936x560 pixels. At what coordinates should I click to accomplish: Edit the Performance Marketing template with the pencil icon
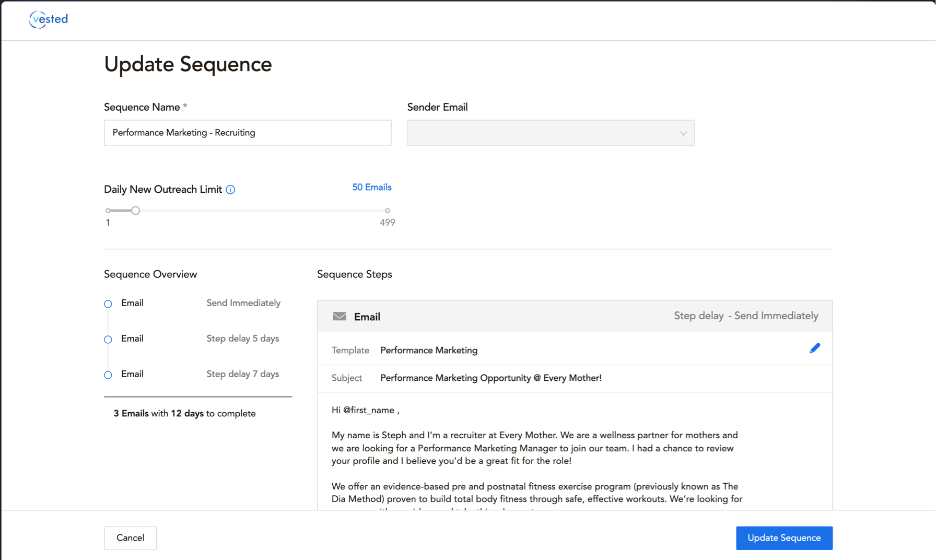(x=814, y=348)
